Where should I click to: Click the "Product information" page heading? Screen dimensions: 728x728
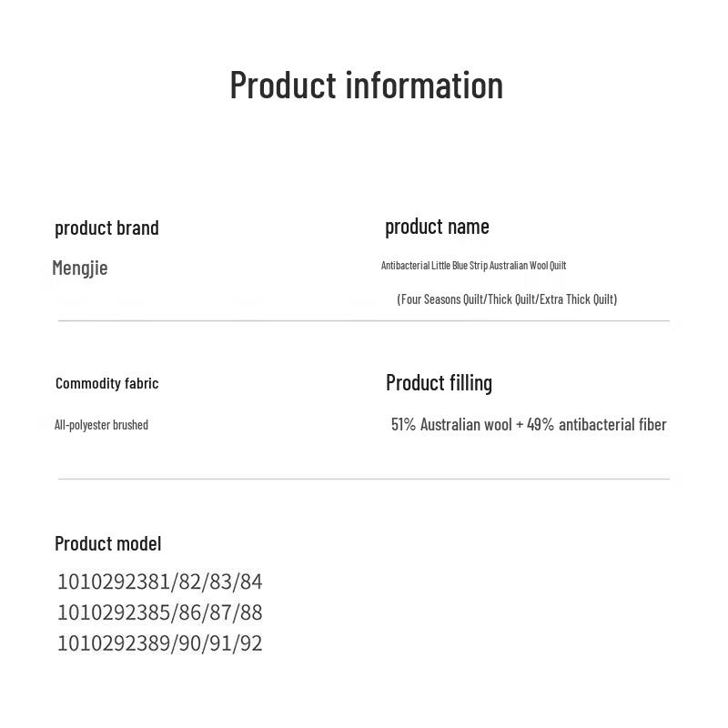366,86
